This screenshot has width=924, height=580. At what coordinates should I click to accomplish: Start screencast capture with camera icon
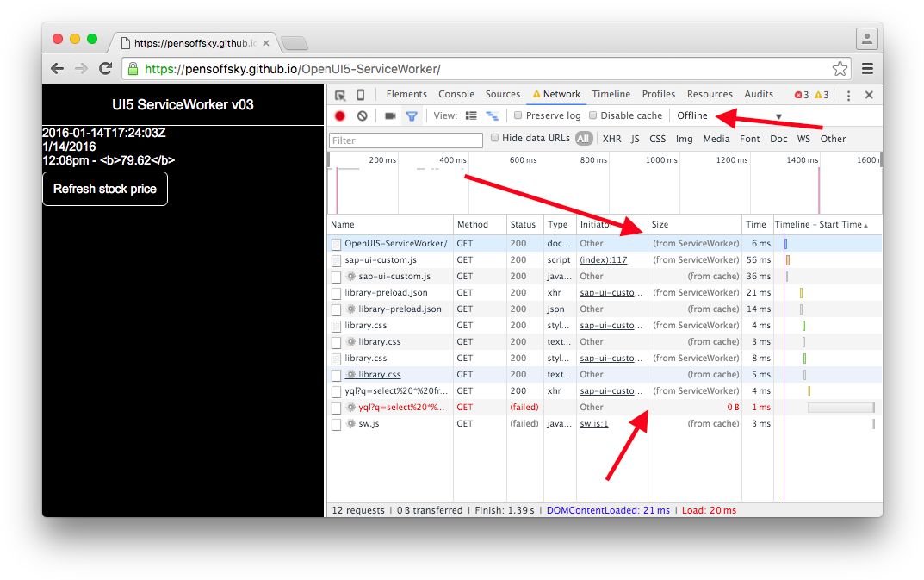tap(389, 115)
